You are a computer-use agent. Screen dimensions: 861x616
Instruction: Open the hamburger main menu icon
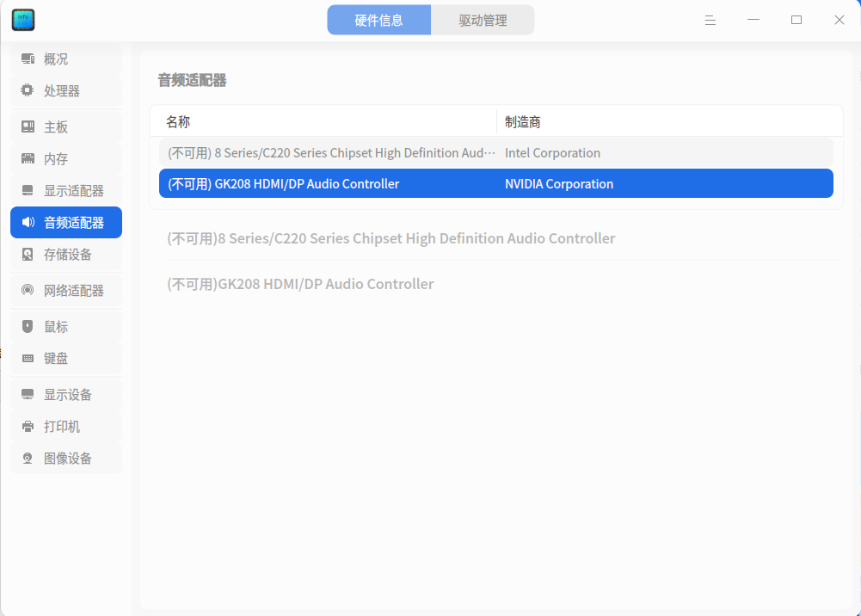(x=710, y=21)
